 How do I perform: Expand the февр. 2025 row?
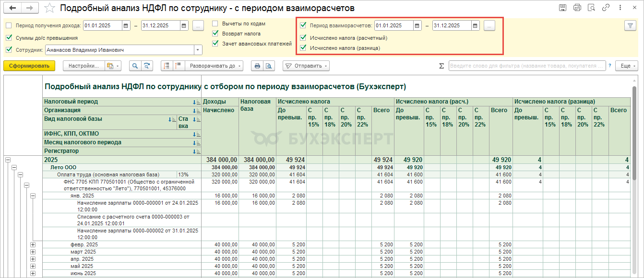[x=33, y=245]
